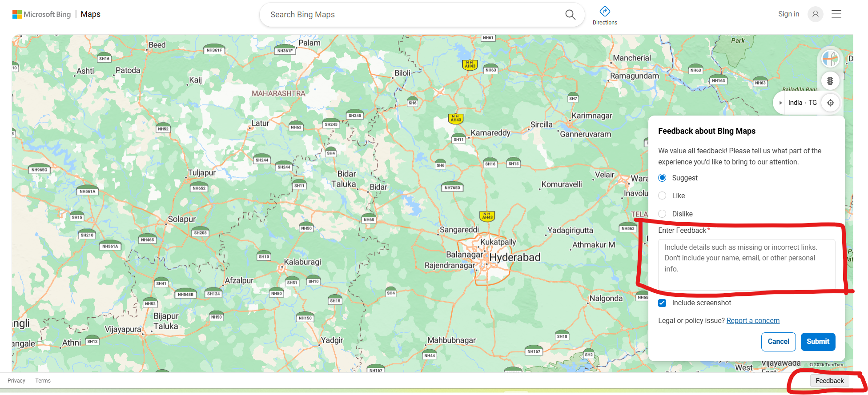Click the Maps title link
The width and height of the screenshot is (868, 395).
[91, 14]
